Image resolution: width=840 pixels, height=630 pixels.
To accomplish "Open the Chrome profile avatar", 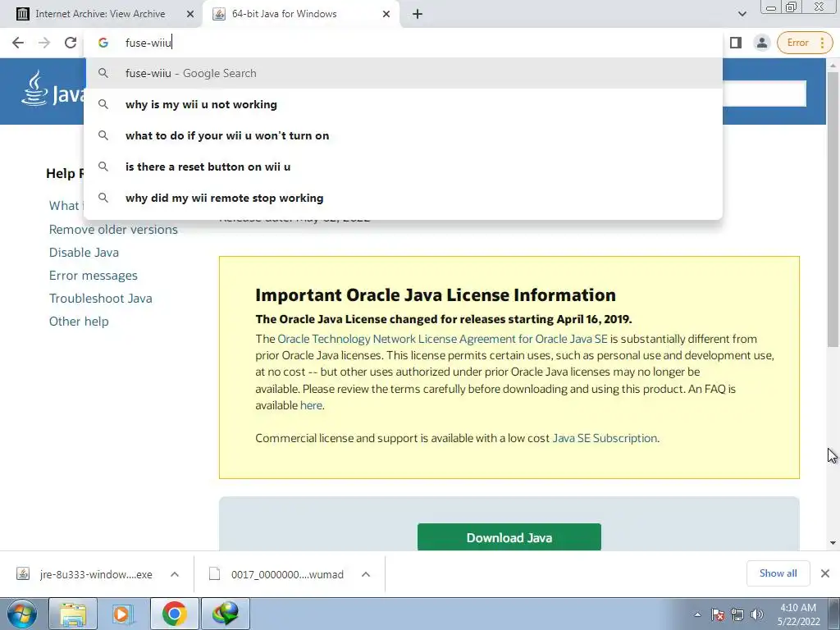I will (761, 43).
